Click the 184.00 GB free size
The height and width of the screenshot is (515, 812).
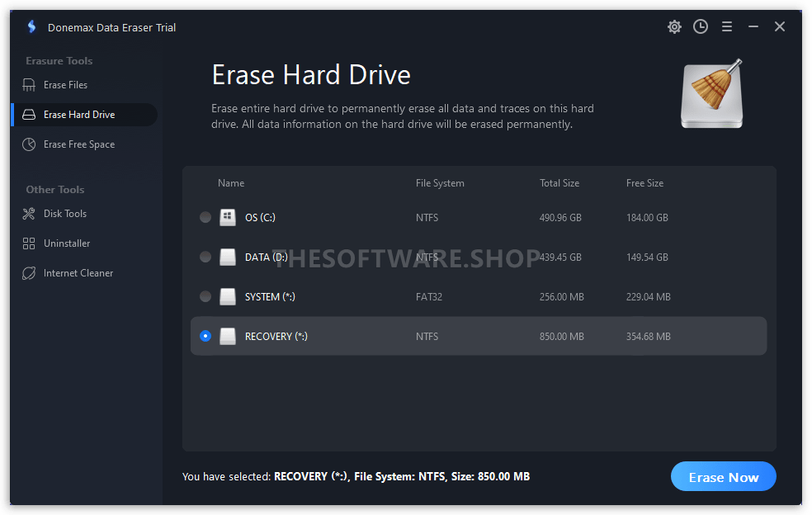(x=647, y=218)
